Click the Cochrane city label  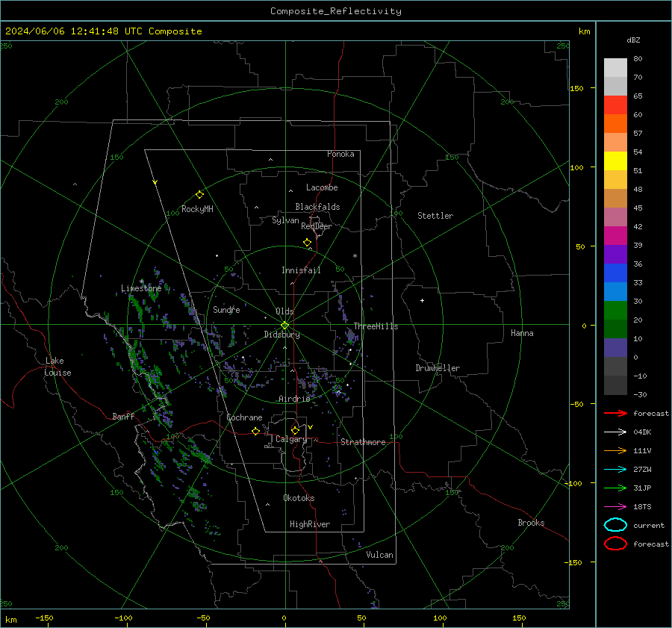pos(244,417)
